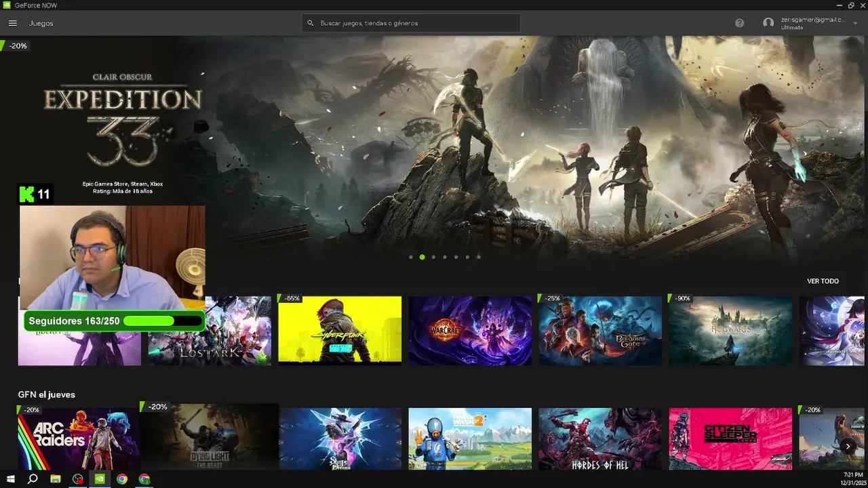Select the fourth carousel dot
Viewport: 868px width, 488px height.
click(x=445, y=258)
